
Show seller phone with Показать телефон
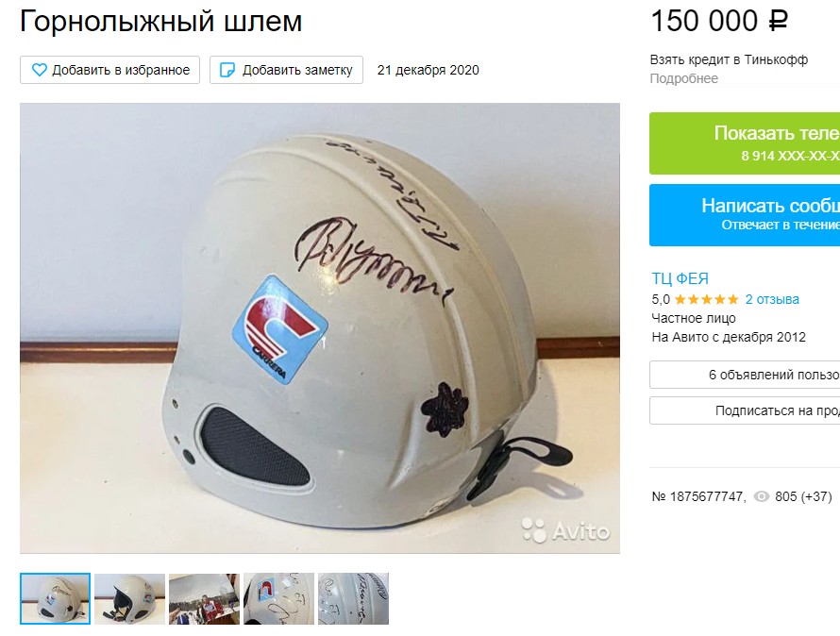pos(745,143)
